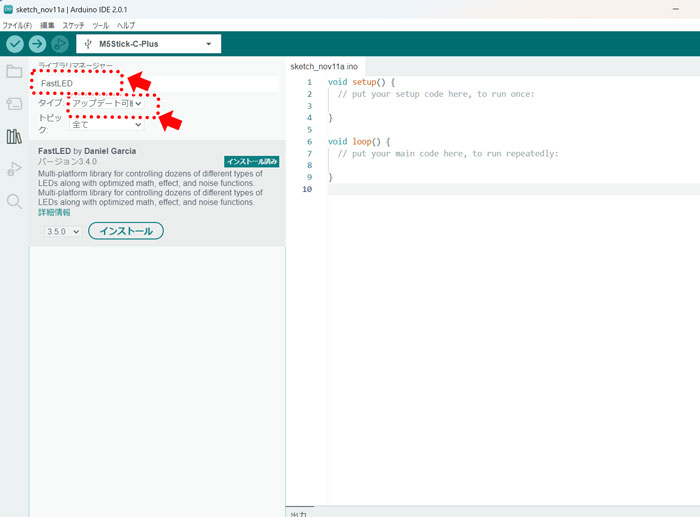Click the empty line 10 in editor
The image size is (700, 517).
(x=513, y=189)
